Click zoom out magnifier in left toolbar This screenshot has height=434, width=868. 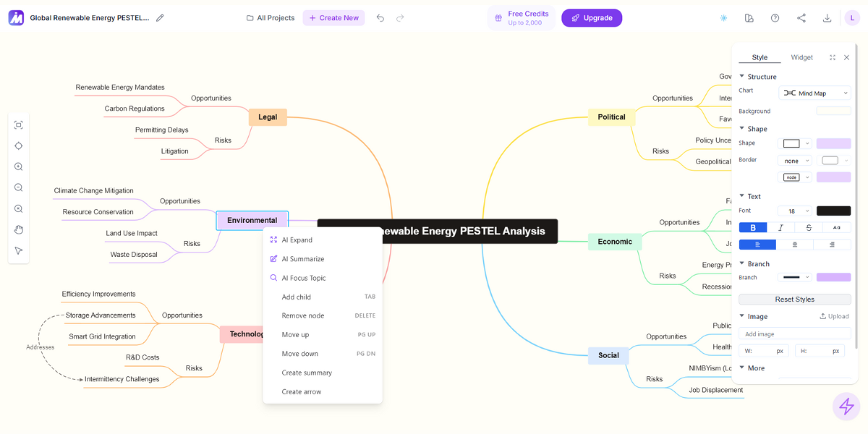tap(19, 187)
